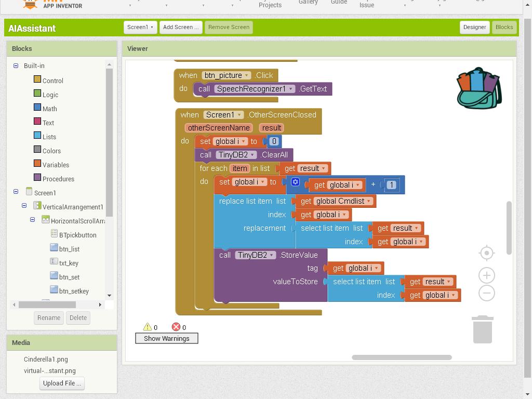Click the btn_set button icon
The width and height of the screenshot is (532, 399).
(x=54, y=275)
